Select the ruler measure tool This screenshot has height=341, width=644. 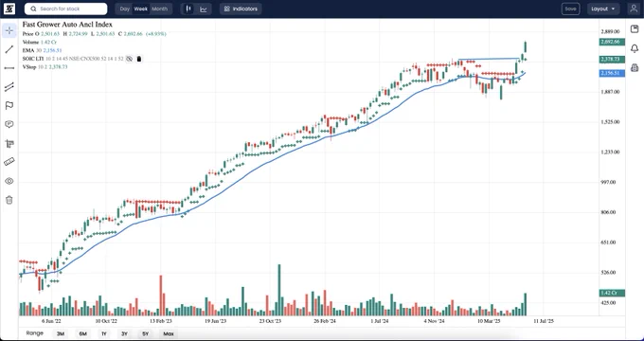[x=9, y=162]
